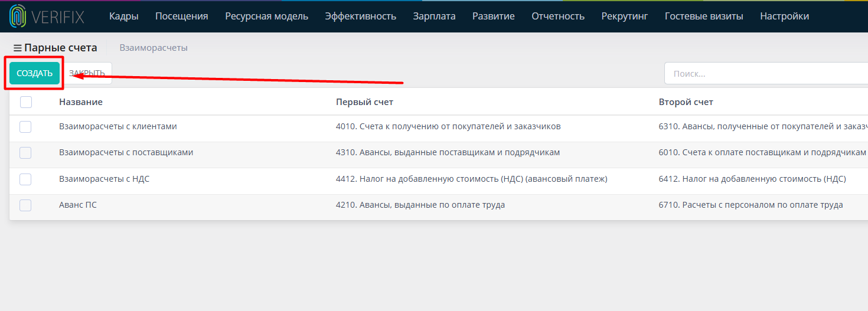Viewport: 868px width, 311px height.
Task: Check the Взаиморасчеты с поставщиками row checkbox
Action: point(25,152)
